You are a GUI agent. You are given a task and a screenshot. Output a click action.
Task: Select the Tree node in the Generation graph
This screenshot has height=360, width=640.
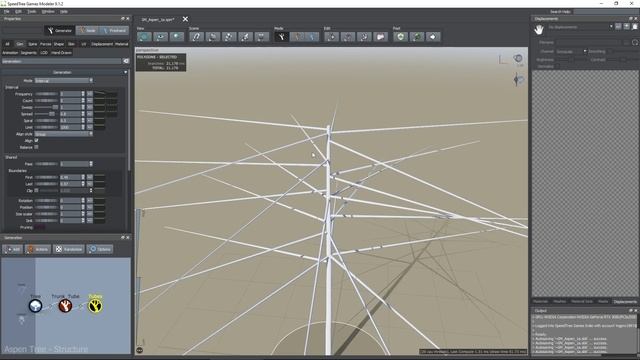(36, 305)
